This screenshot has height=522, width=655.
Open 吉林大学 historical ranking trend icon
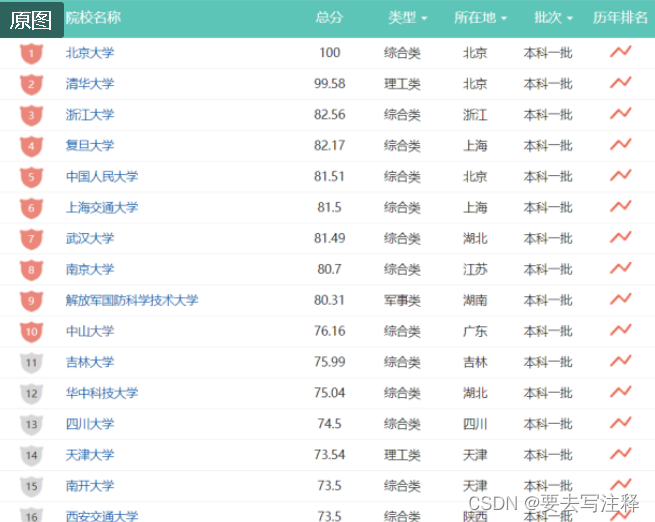[x=620, y=361]
